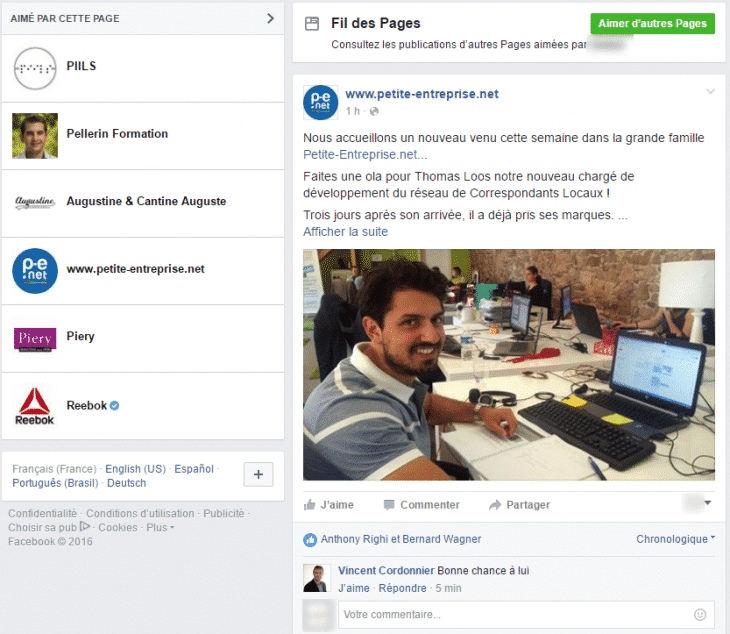Expand the 'Aimé par cette page' chevron

point(270,18)
